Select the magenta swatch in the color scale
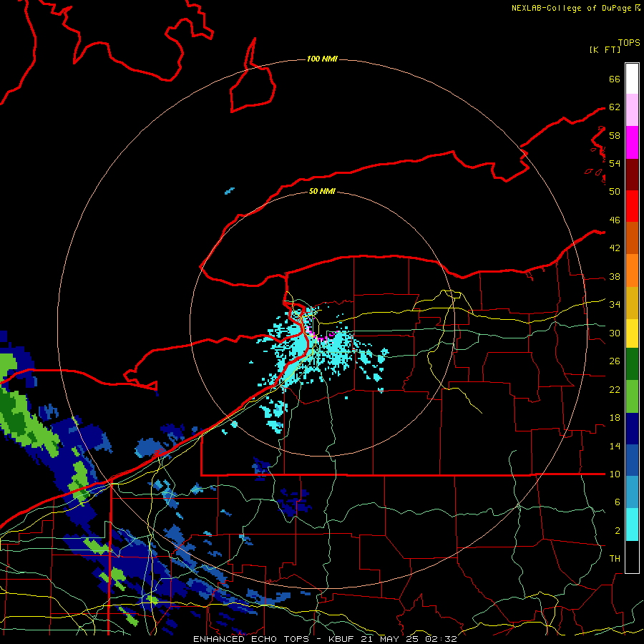 632,142
